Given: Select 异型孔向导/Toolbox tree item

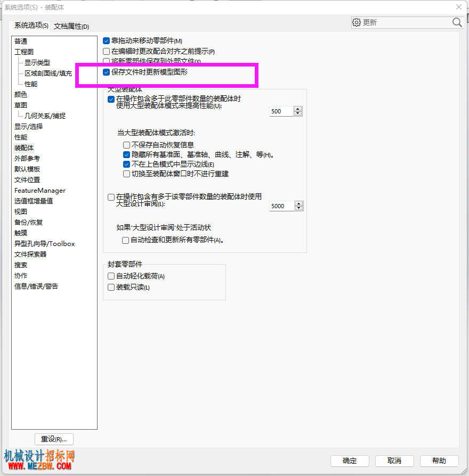Looking at the screenshot, I should pyautogui.click(x=44, y=243).
